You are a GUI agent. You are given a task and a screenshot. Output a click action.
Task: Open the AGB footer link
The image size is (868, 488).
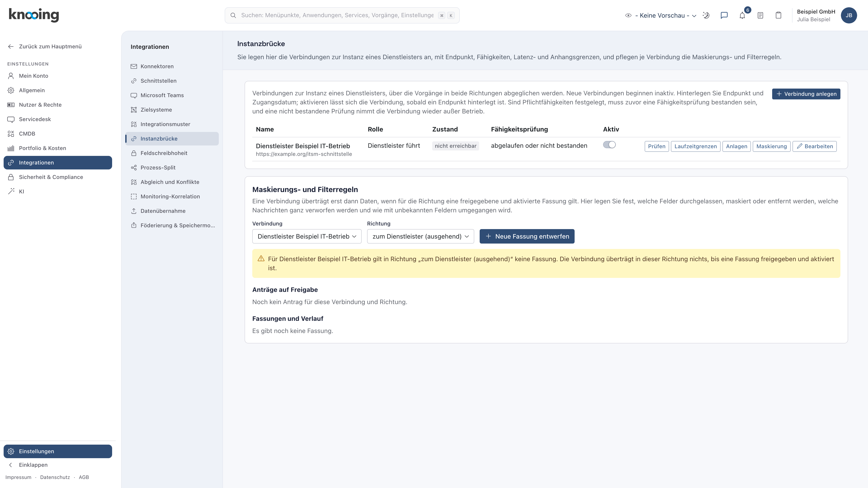point(84,477)
